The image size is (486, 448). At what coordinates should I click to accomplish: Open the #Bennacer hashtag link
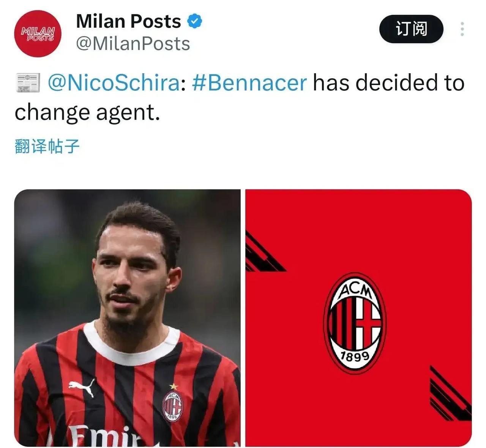click(249, 83)
